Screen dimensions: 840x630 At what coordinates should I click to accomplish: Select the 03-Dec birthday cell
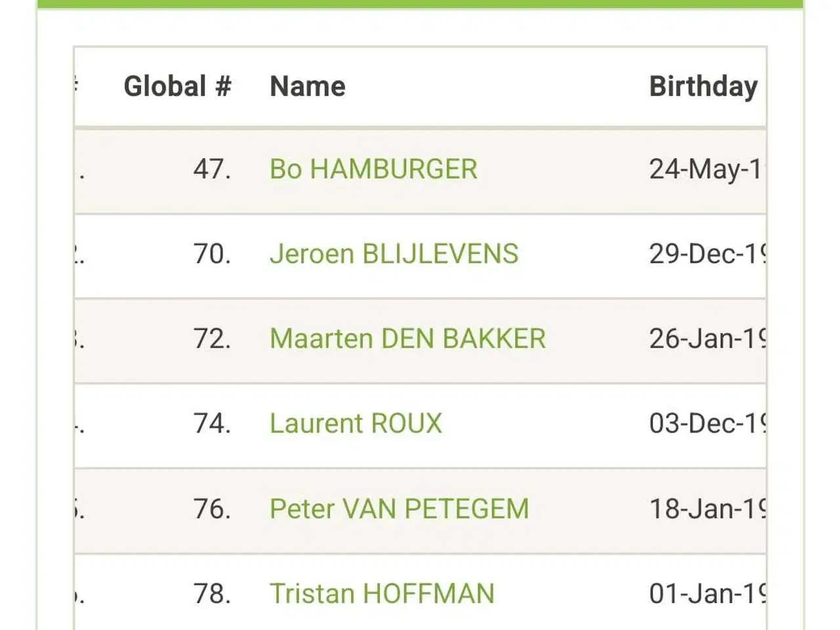point(707,423)
